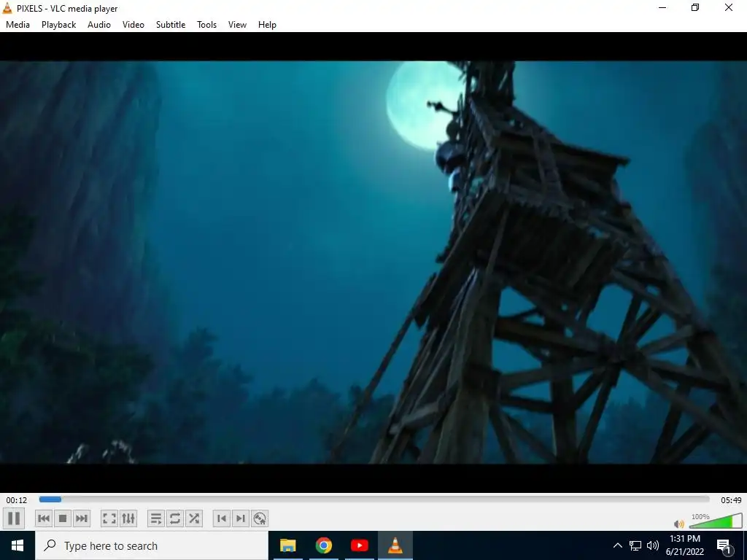Open File Explorer from taskbar
Screen dimensions: 747x560
287,545
